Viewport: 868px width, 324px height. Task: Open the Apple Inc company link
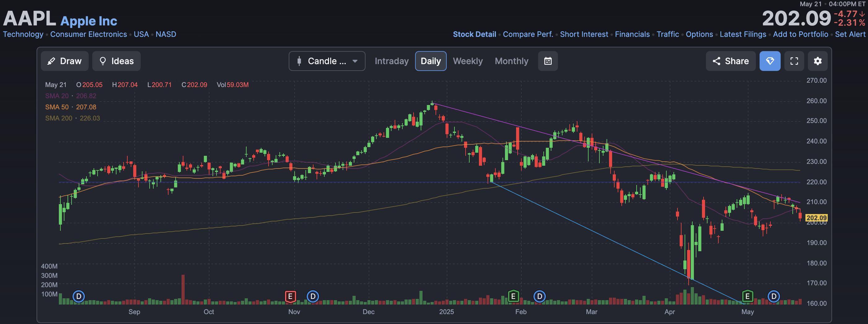pyautogui.click(x=89, y=21)
